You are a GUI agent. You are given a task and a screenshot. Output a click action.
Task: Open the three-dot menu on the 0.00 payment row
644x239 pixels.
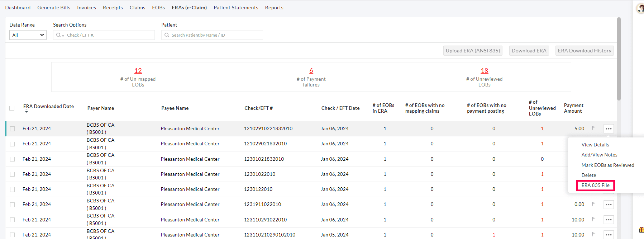coord(609,205)
